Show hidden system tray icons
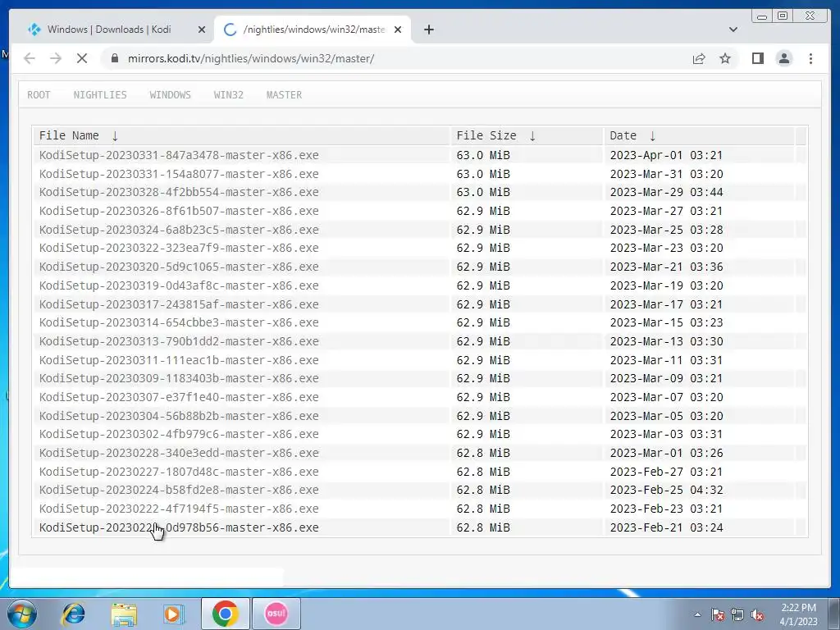The height and width of the screenshot is (630, 840). [697, 614]
